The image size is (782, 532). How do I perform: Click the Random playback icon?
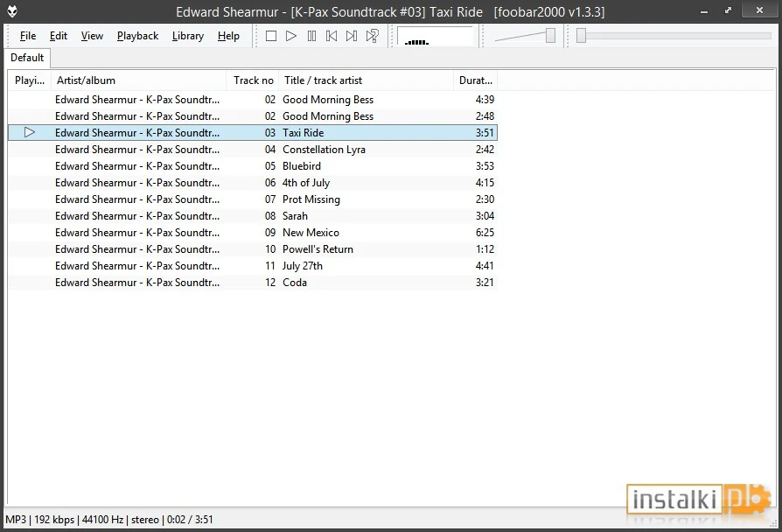coord(371,36)
